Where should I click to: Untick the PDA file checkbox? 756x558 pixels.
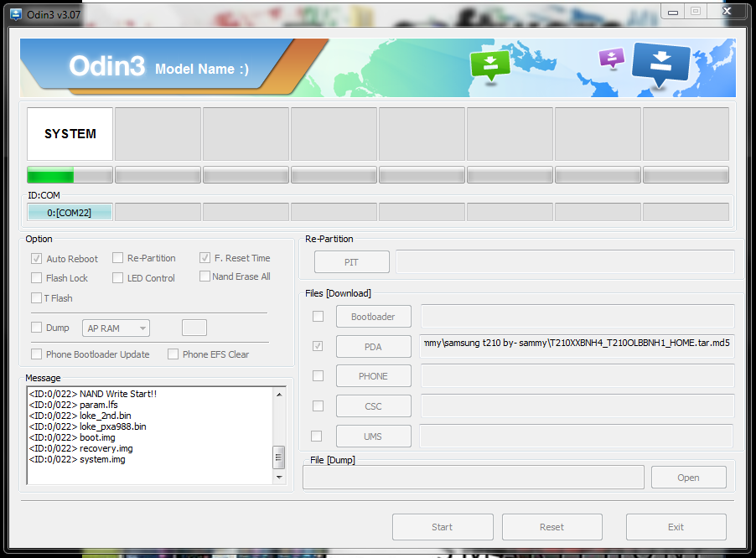coord(318,346)
